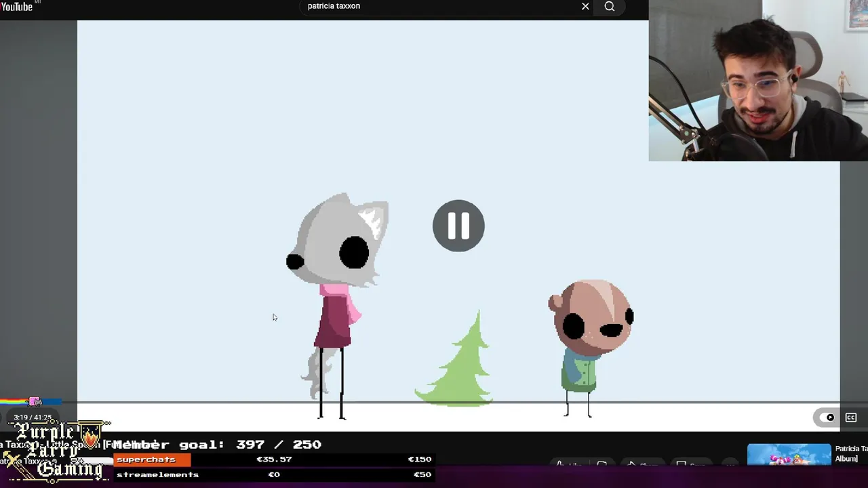Clear the 'patricia taxxon' search text

(585, 6)
